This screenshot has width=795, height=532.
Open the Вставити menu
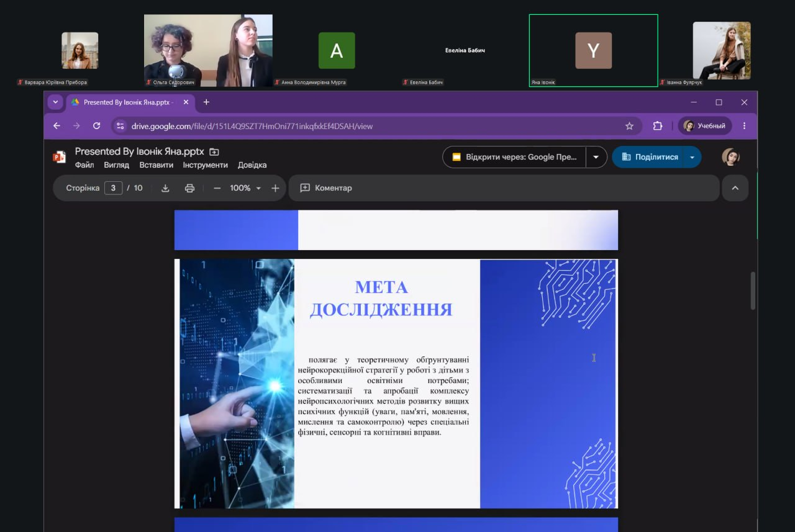tap(157, 165)
